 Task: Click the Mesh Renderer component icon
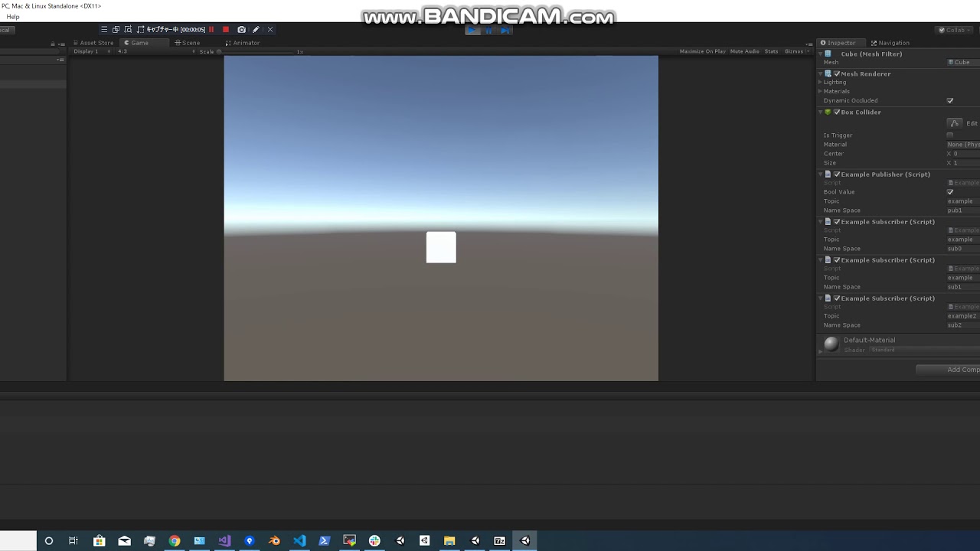click(x=828, y=74)
